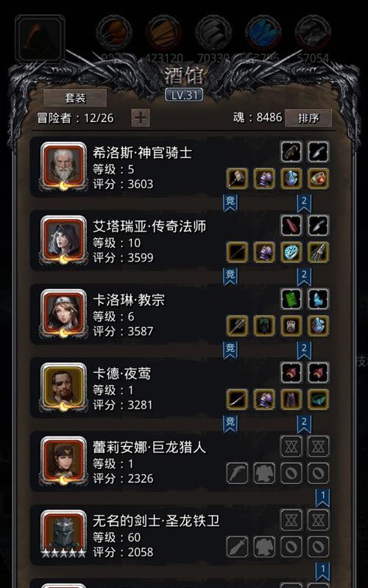Select 卡洛琳·教宗 green scroll skill slot
This screenshot has height=588, width=368.
291,299
